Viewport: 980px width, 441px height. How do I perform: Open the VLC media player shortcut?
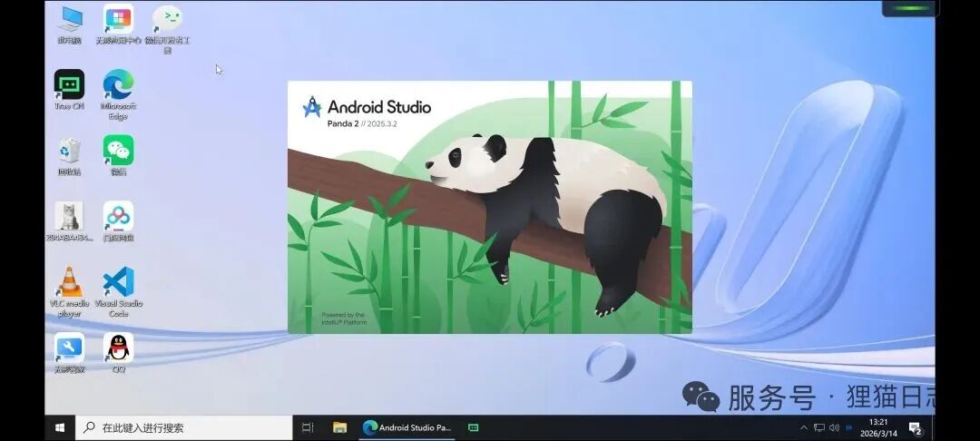(69, 291)
